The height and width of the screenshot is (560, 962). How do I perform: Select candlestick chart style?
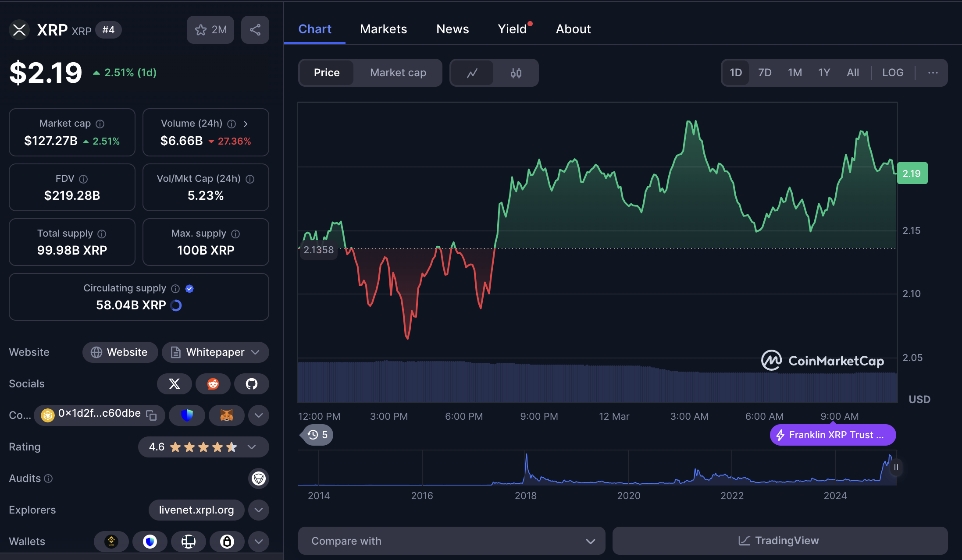[x=516, y=73]
